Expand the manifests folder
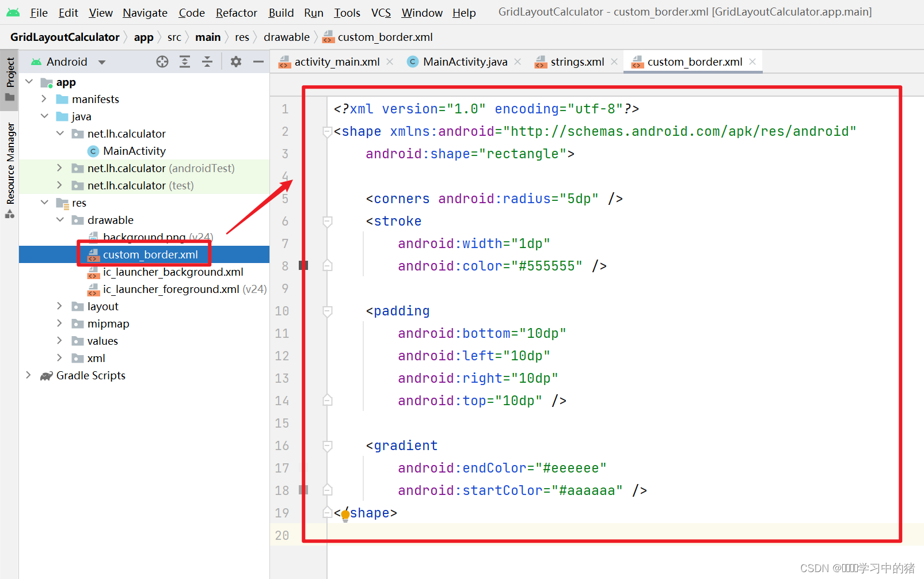The height and width of the screenshot is (579, 924). pyautogui.click(x=44, y=99)
